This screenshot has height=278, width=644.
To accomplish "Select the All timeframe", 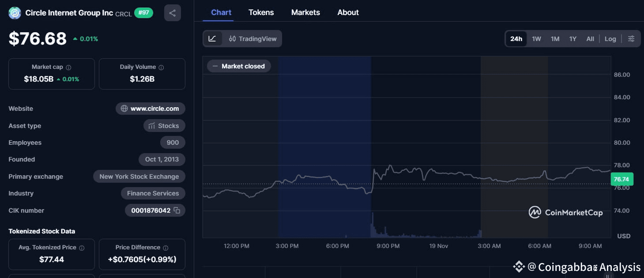I will click(590, 39).
